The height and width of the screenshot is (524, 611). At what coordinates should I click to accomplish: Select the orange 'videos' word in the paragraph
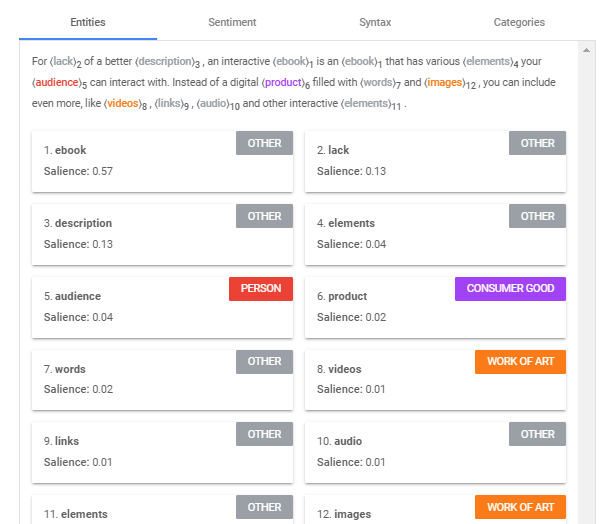coord(122,104)
